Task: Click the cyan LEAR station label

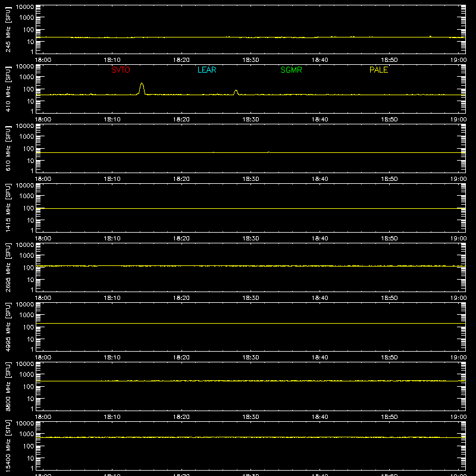Action: tap(206, 70)
